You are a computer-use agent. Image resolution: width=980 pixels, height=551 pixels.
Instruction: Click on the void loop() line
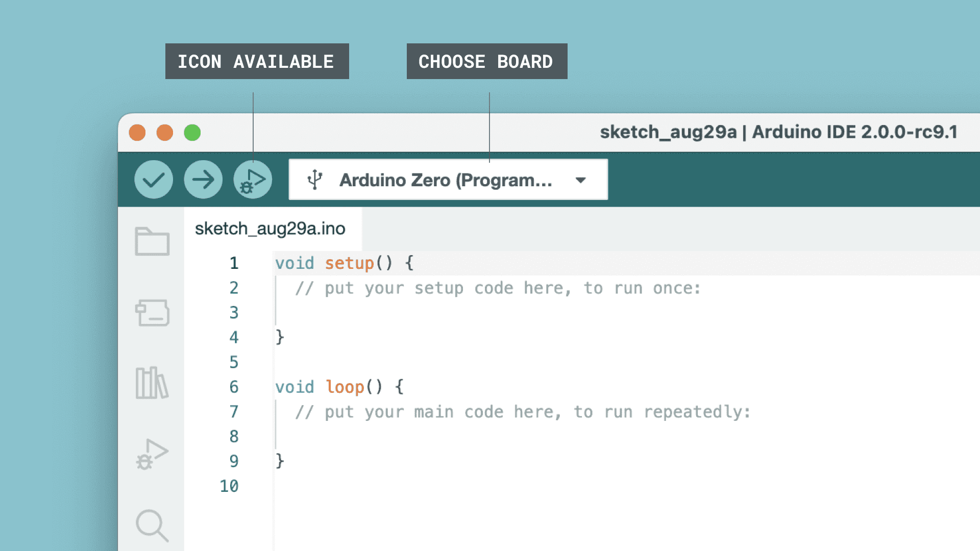(x=339, y=387)
